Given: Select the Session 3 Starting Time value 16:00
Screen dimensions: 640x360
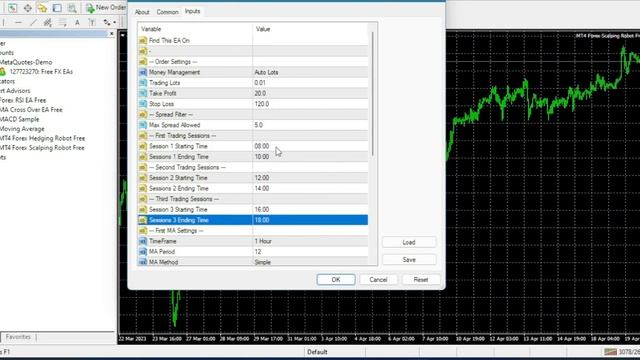Looking at the screenshot, I should pyautogui.click(x=310, y=209).
